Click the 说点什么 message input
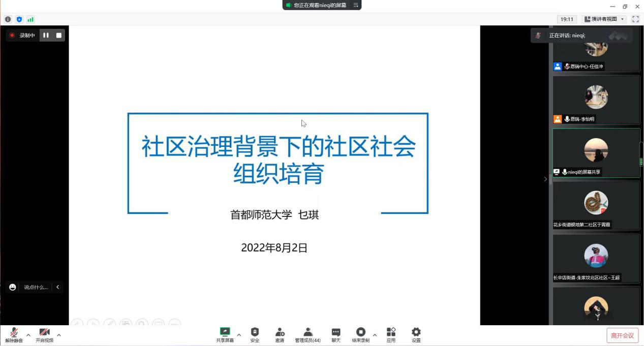The height and width of the screenshot is (346, 644). 36,287
